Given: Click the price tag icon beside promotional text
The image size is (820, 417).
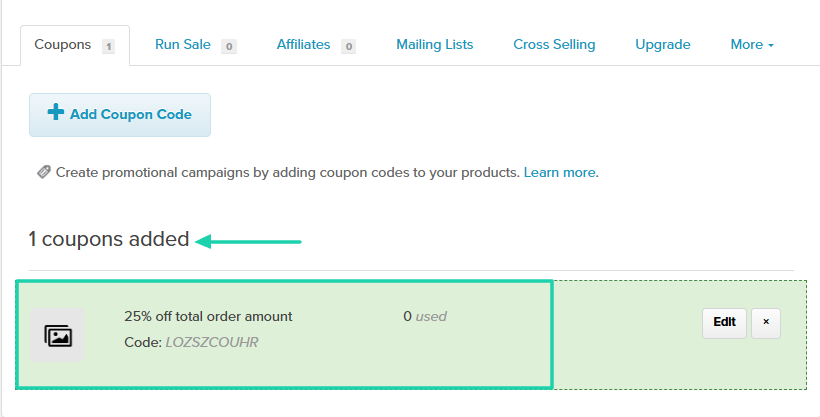Looking at the screenshot, I should click(x=43, y=172).
